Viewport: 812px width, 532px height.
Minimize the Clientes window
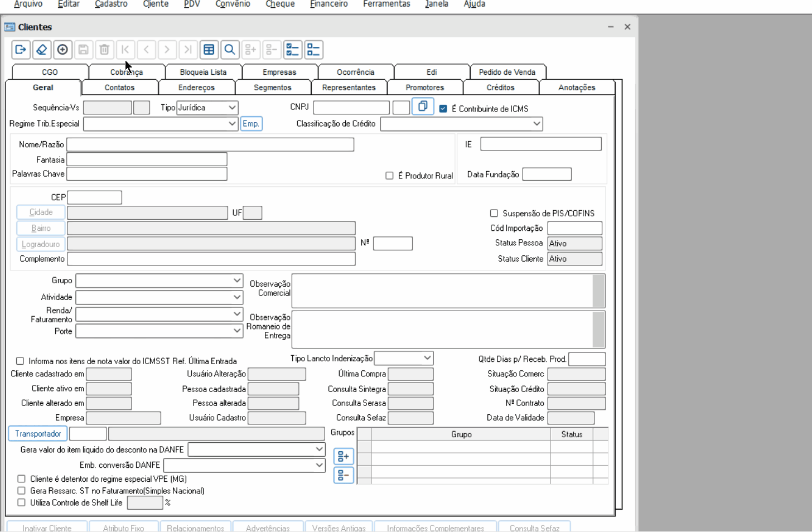611,27
